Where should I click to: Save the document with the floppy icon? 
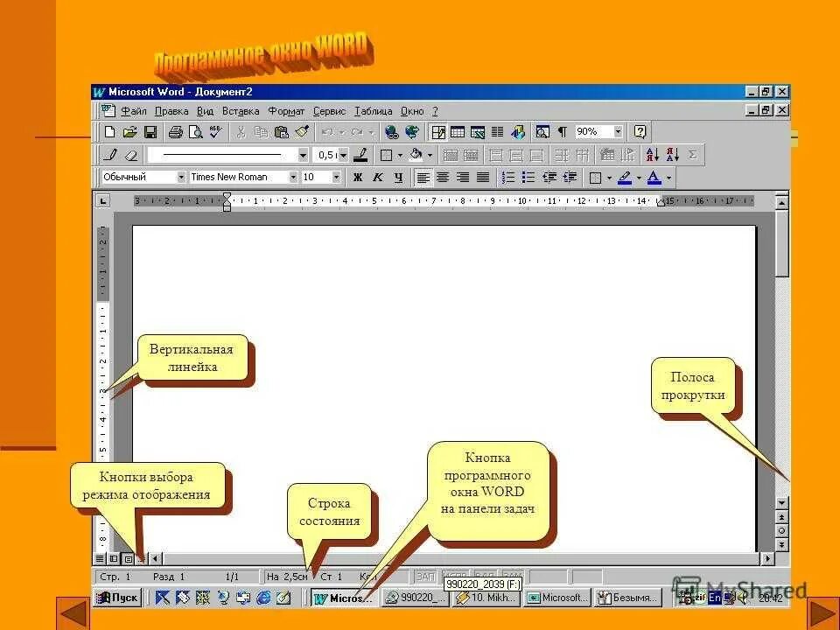(x=150, y=132)
